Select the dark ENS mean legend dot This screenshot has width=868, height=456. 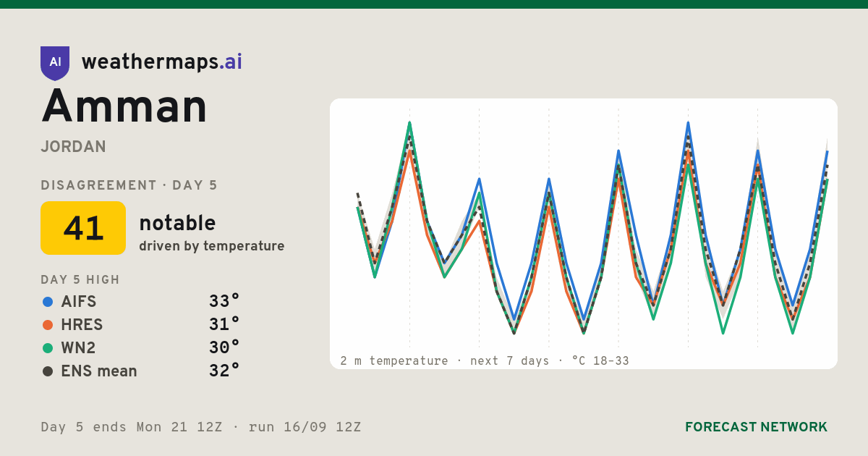click(48, 371)
